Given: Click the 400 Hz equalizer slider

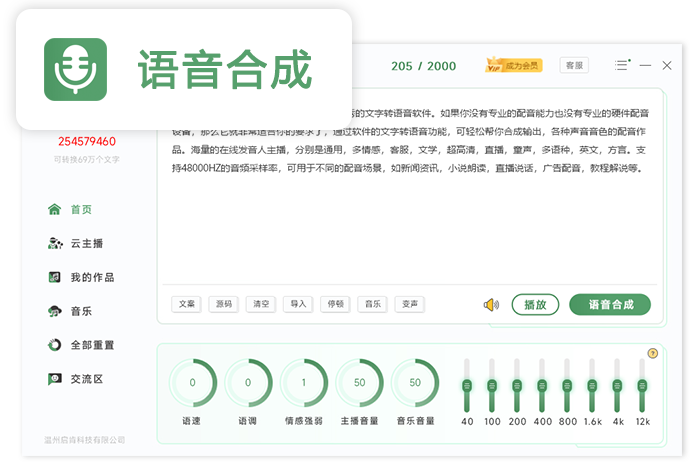Looking at the screenshot, I should point(542,386).
